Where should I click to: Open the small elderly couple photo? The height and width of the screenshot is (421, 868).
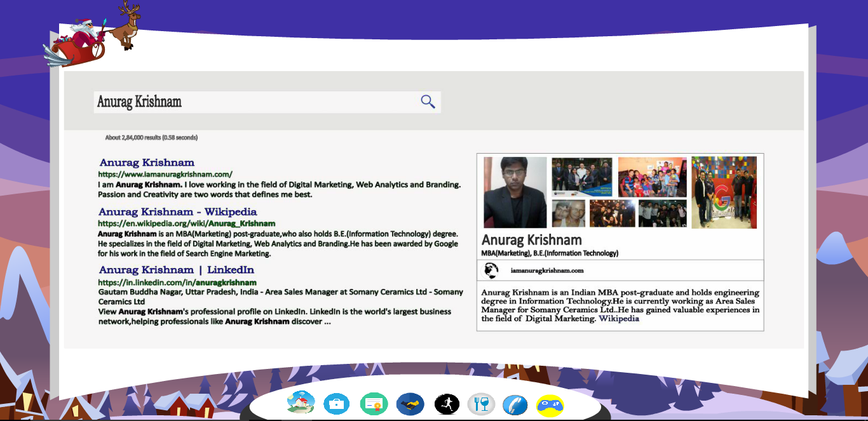pyautogui.click(x=569, y=213)
